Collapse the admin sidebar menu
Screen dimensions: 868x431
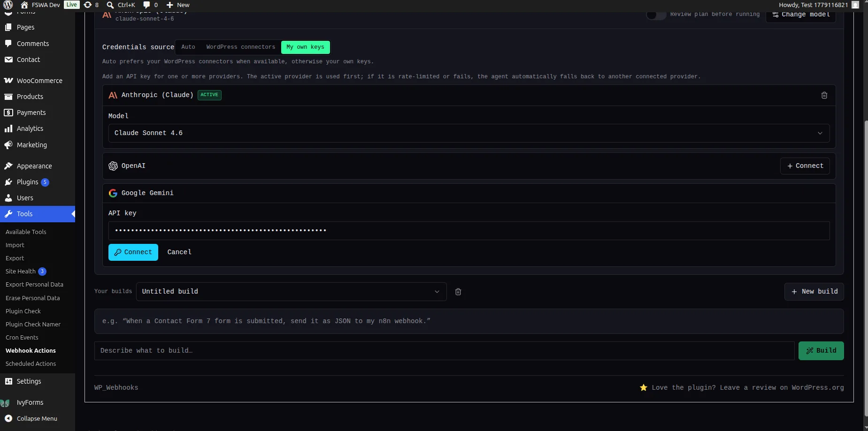tap(38, 418)
